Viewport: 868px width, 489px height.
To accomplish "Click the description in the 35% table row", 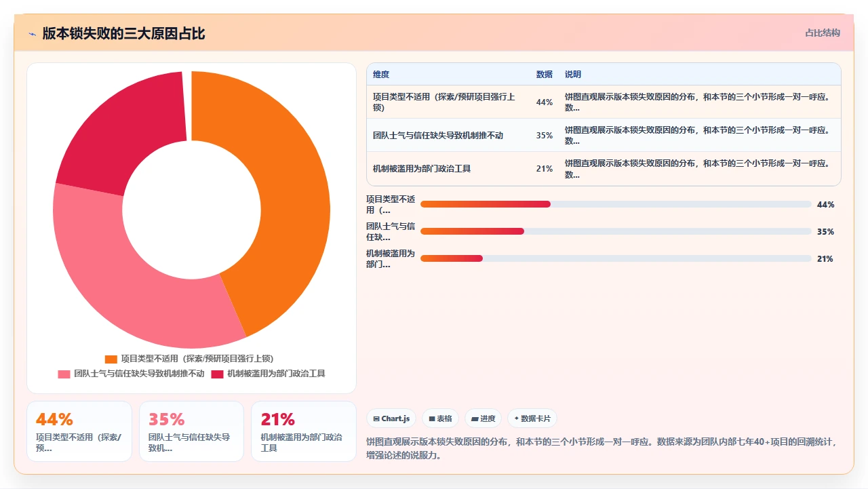I will pos(698,136).
